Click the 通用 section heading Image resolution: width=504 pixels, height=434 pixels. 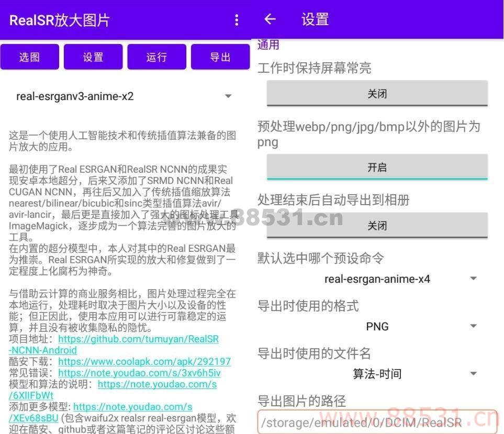[x=268, y=44]
